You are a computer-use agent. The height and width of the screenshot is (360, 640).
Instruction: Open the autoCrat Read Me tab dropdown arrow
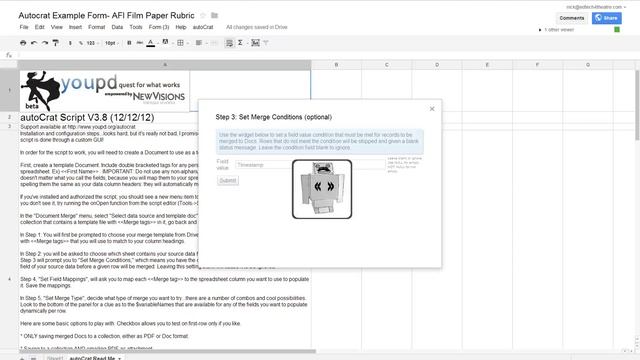pyautogui.click(x=120, y=358)
